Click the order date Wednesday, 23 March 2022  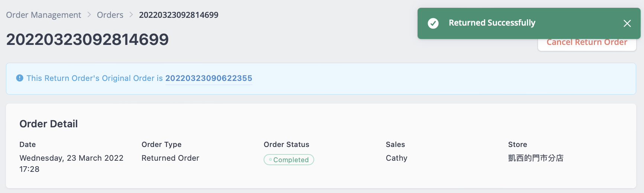tap(71, 158)
